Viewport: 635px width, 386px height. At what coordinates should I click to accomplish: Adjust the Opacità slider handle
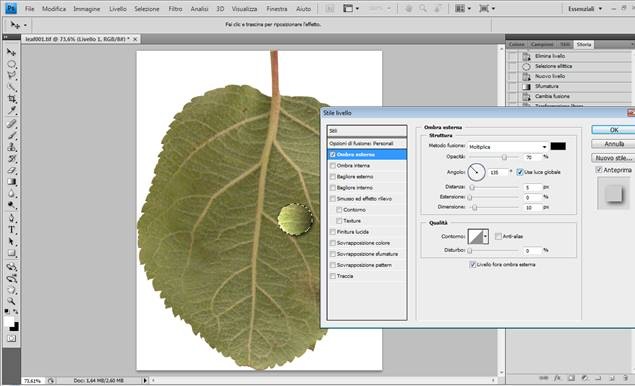click(x=504, y=157)
